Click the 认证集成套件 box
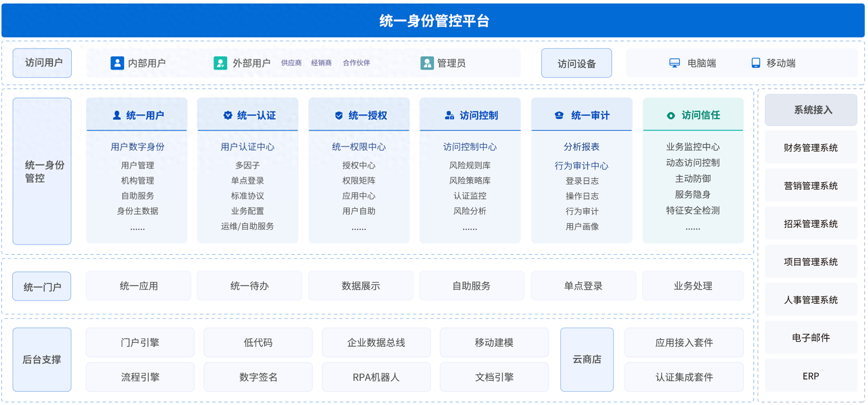The height and width of the screenshot is (405, 868). pyautogui.click(x=684, y=377)
